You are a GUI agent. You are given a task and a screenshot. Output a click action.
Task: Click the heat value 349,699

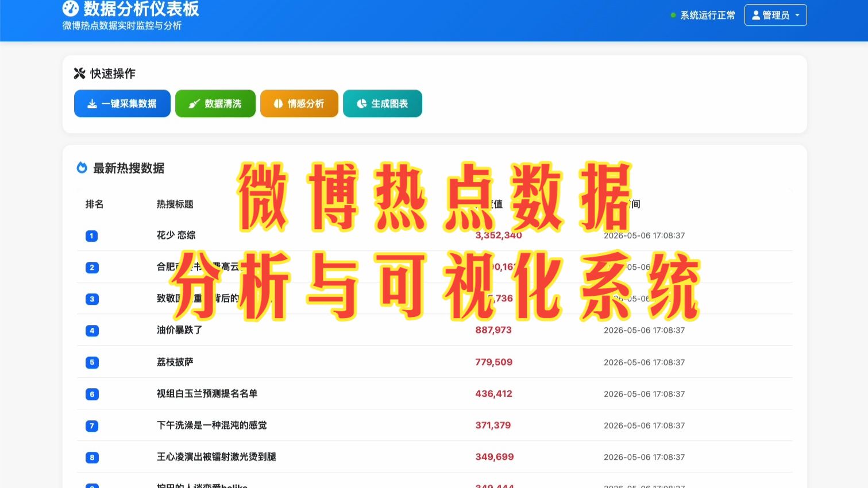[495, 457]
